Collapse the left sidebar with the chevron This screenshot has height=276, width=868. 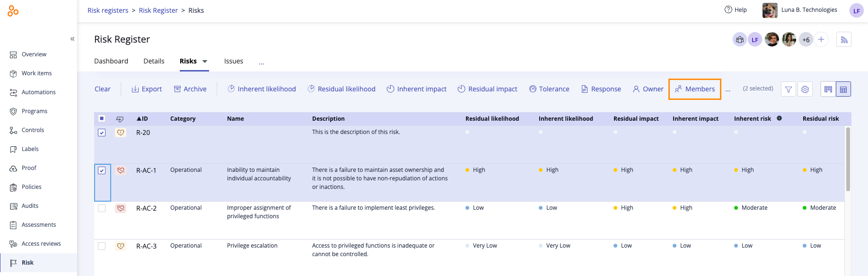pyautogui.click(x=72, y=39)
